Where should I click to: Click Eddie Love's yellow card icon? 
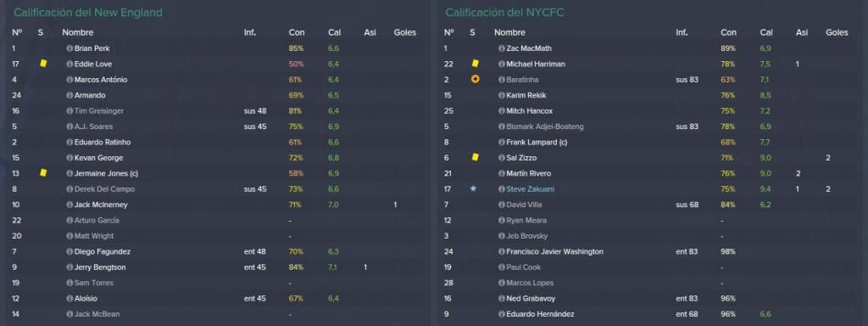pyautogui.click(x=43, y=64)
